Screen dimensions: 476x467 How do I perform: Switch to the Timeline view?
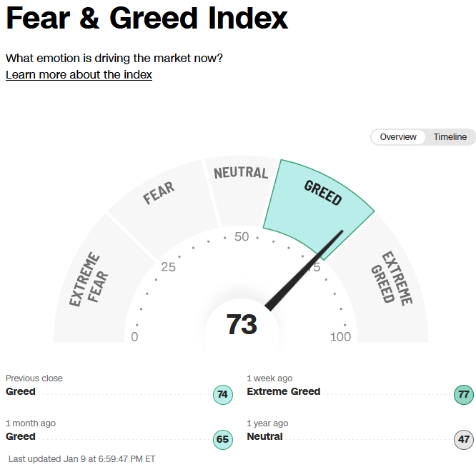click(x=450, y=137)
